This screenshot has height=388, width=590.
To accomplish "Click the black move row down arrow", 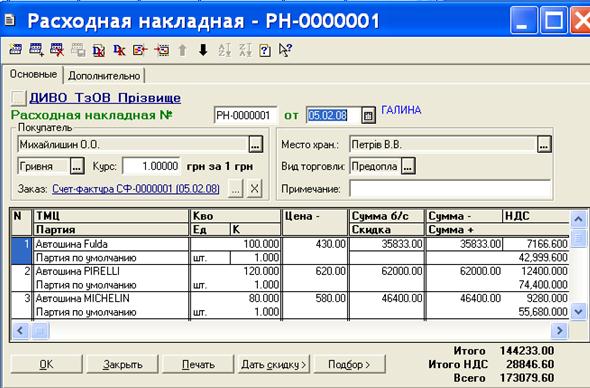I will (203, 50).
